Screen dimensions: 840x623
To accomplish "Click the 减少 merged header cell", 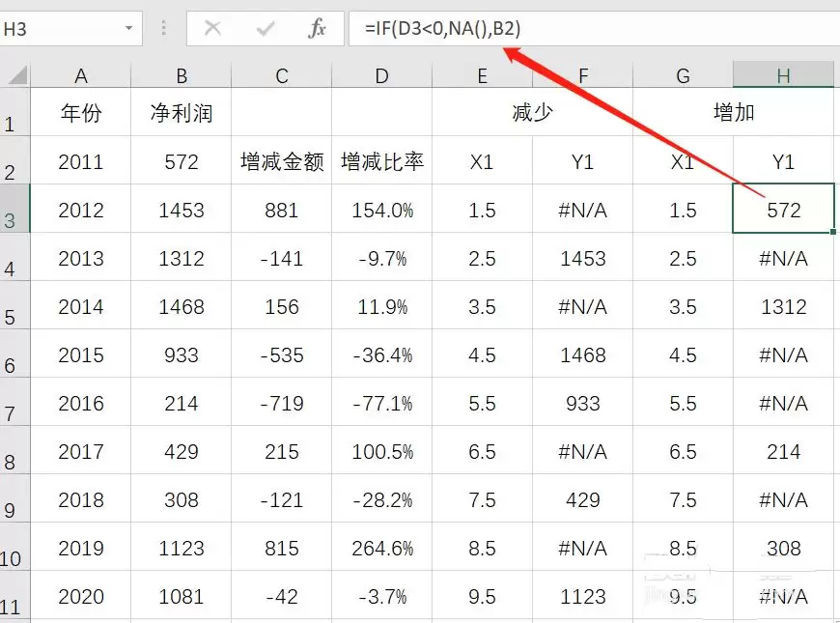I will tap(533, 111).
